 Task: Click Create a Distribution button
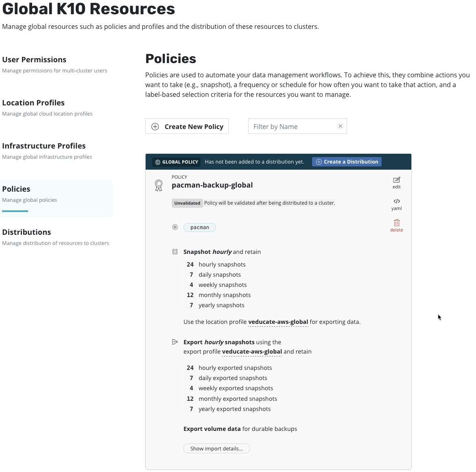(347, 162)
